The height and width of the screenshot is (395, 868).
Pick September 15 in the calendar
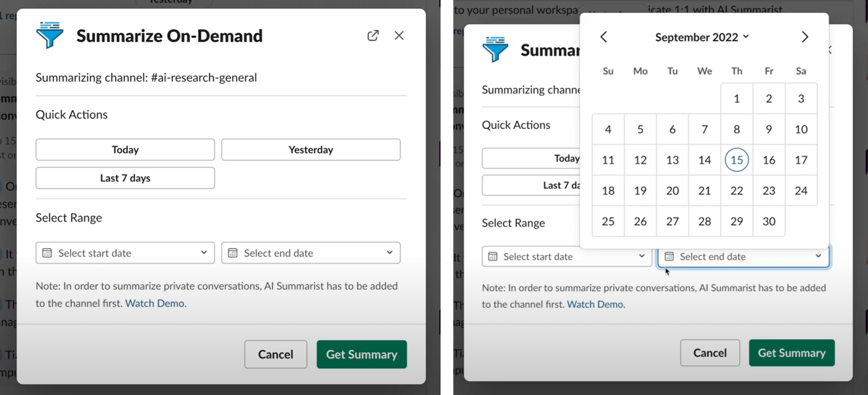(x=736, y=160)
